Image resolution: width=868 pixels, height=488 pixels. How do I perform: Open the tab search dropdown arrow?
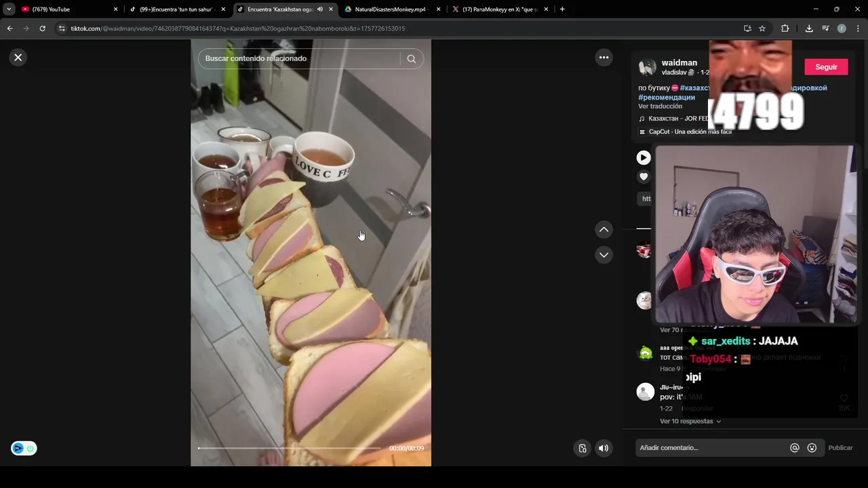(x=8, y=9)
